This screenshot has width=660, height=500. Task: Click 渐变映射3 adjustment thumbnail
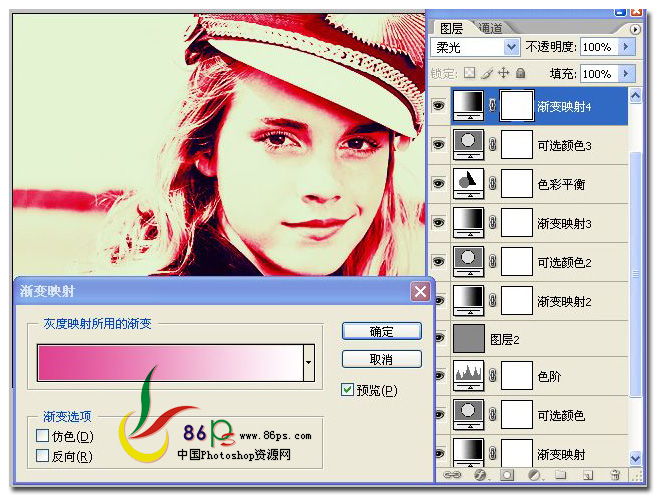[x=468, y=222]
